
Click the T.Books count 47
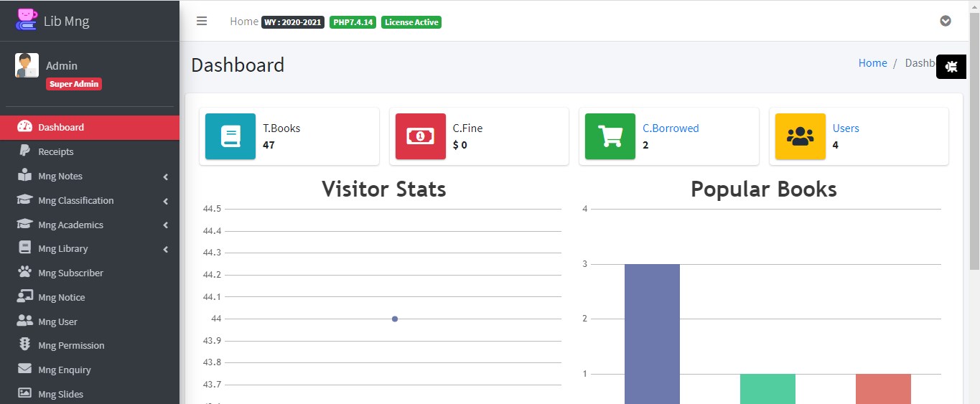pos(269,145)
